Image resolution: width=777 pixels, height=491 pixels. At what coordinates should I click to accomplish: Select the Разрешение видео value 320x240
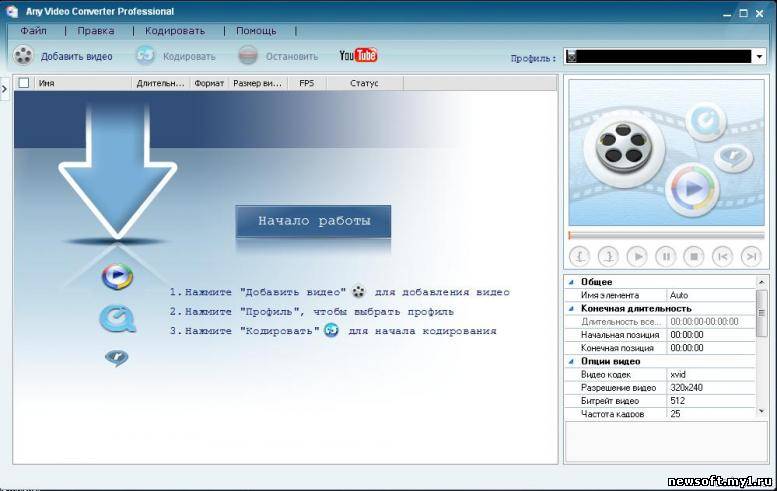click(x=711, y=387)
